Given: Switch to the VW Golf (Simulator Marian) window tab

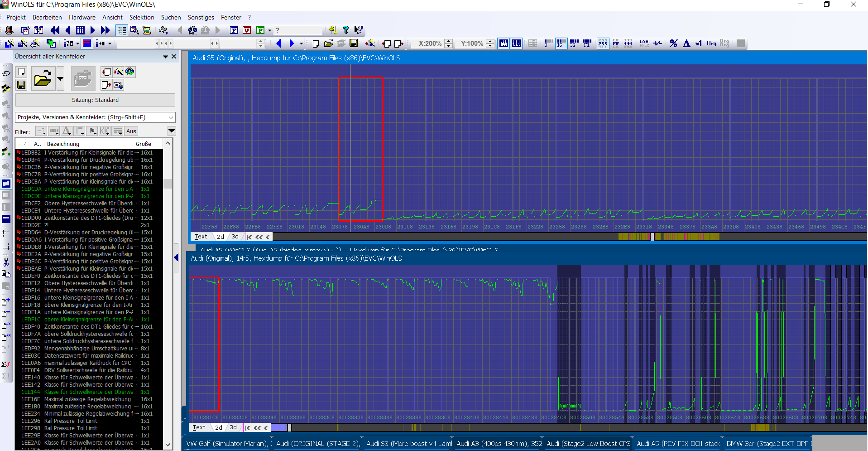Looking at the screenshot, I should coord(227,444).
